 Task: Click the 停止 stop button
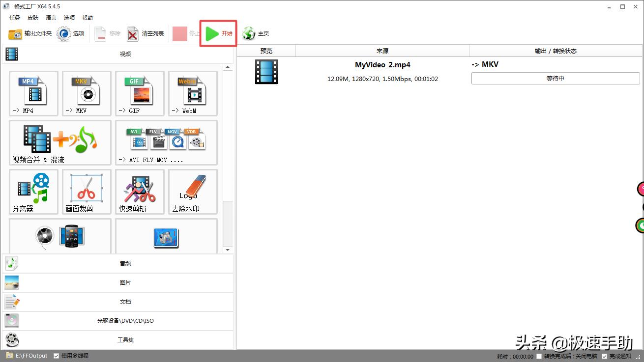point(187,33)
